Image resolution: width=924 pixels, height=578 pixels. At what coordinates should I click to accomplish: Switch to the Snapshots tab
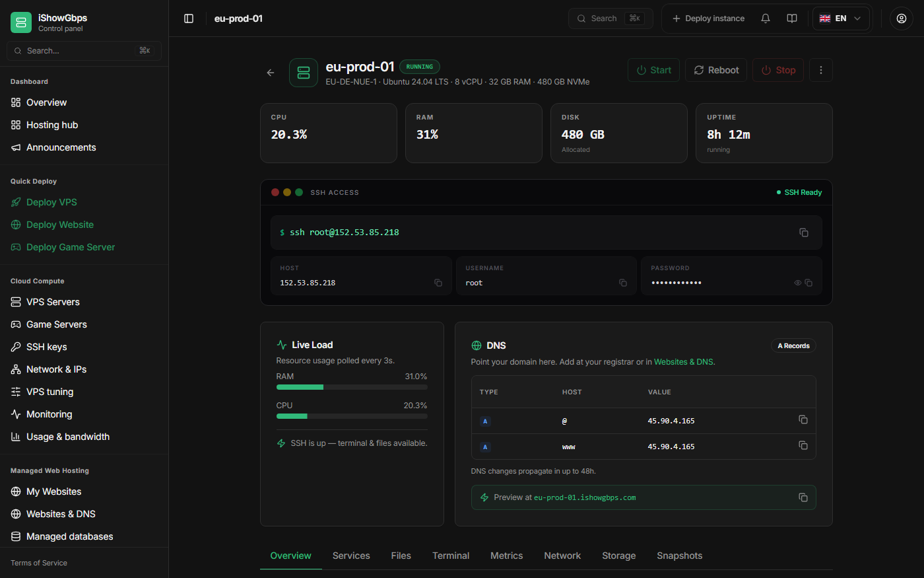pyautogui.click(x=680, y=556)
